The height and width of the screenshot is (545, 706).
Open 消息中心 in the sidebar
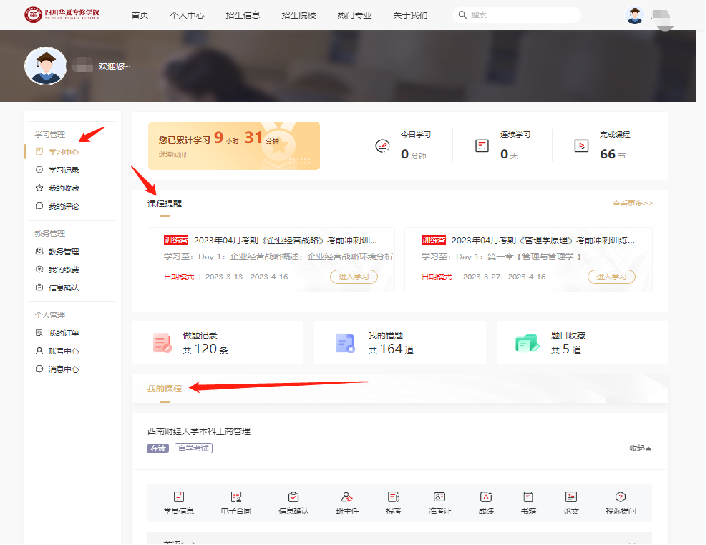[63, 369]
